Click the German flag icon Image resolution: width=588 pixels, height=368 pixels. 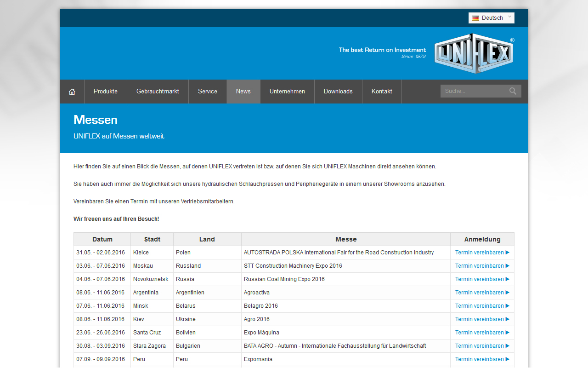tap(475, 18)
